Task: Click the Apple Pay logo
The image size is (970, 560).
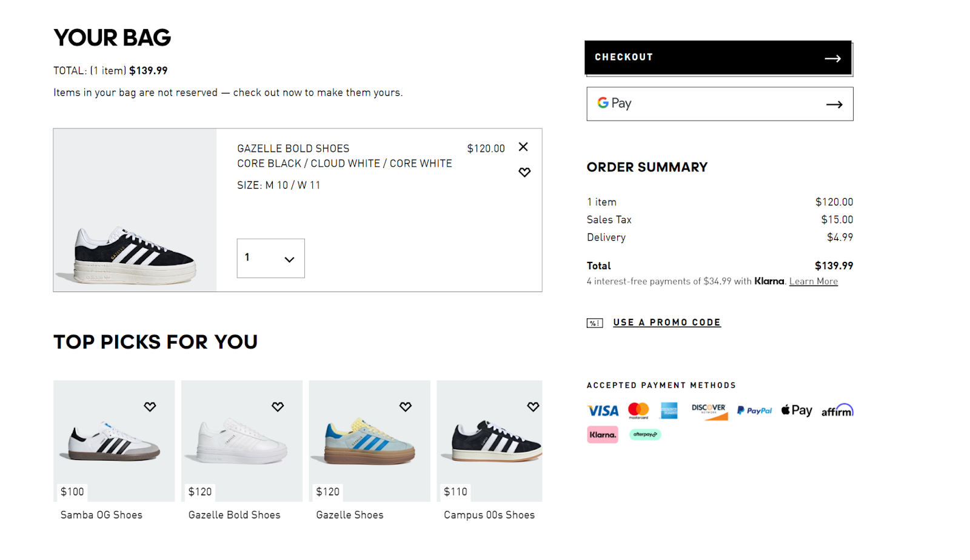Action: pos(797,410)
